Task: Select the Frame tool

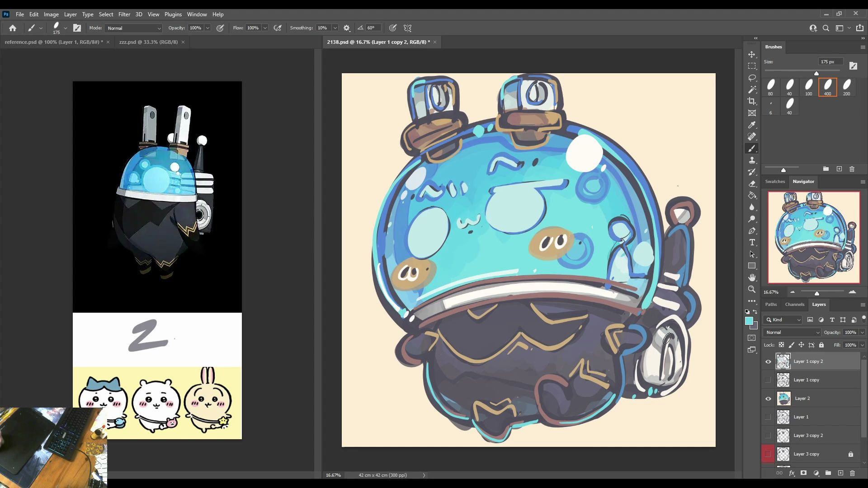Action: [752, 113]
